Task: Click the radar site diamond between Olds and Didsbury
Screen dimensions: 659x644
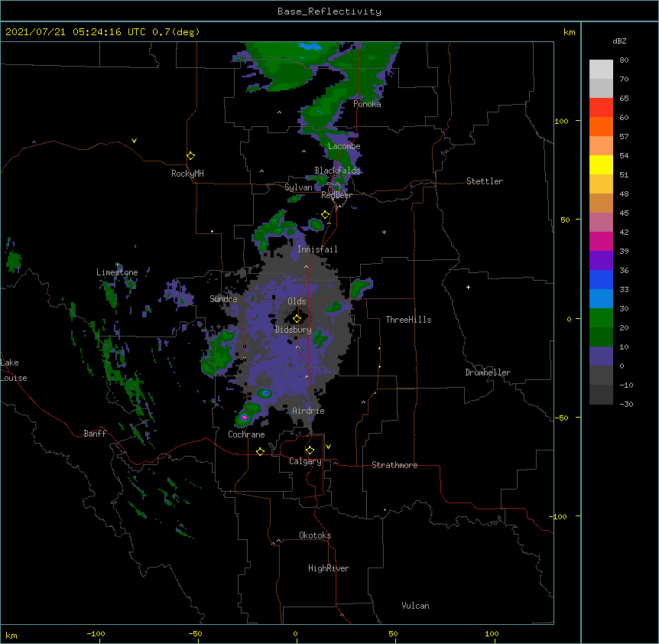Action: click(x=297, y=319)
